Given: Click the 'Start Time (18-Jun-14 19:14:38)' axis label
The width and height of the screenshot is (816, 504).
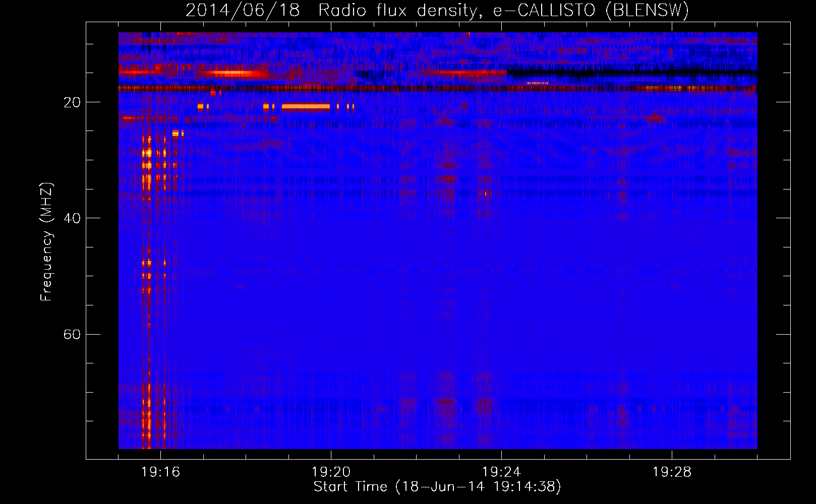Looking at the screenshot, I should tap(437, 487).
